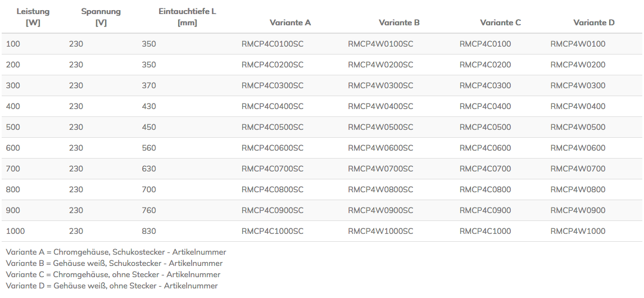Click article number RMCP4W0600SC
Image resolution: width=644 pixels, height=298 pixels.
point(380,148)
